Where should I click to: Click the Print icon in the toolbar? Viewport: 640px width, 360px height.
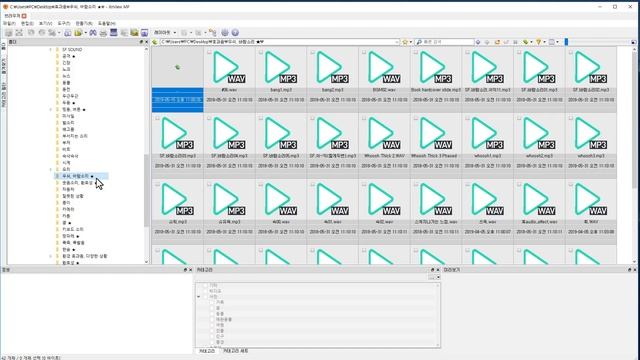point(103,33)
